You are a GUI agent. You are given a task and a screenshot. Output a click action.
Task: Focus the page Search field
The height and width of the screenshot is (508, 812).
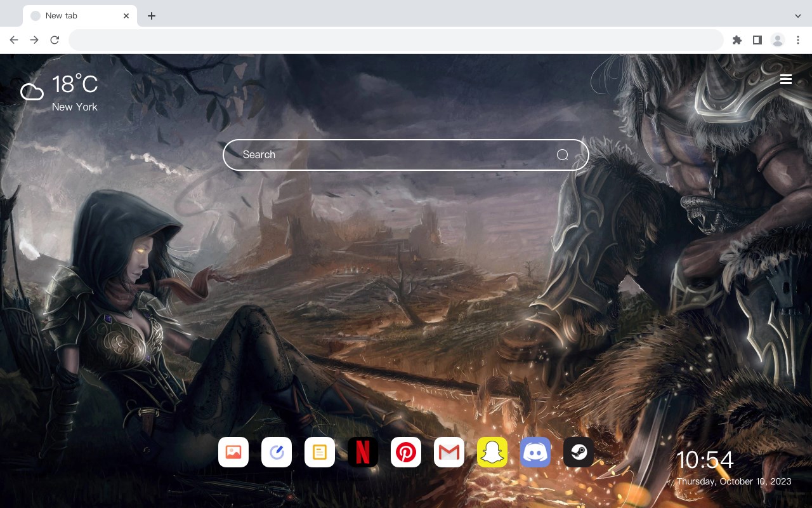(406, 155)
